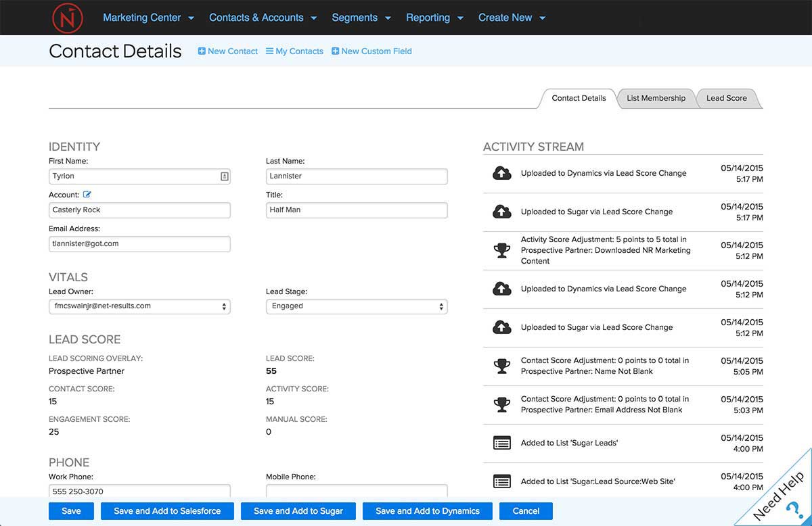Click cloud icon for 5:12 PM Sugar upload

[x=501, y=328]
